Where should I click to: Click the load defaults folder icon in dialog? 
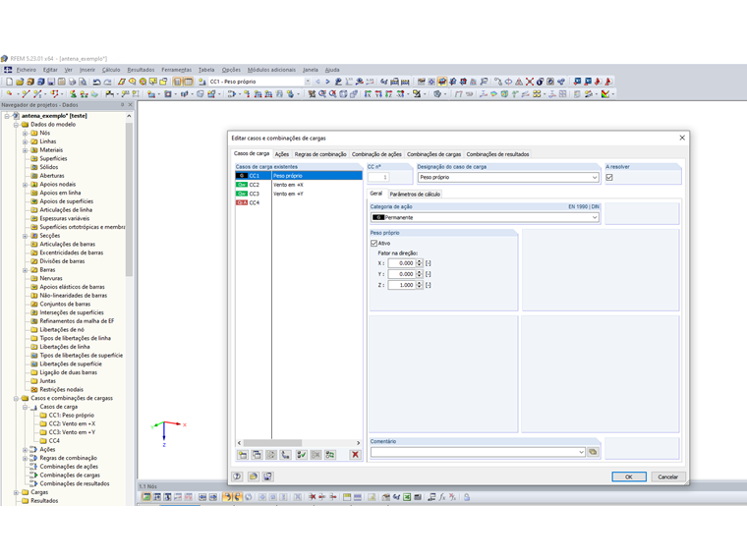pyautogui.click(x=253, y=476)
